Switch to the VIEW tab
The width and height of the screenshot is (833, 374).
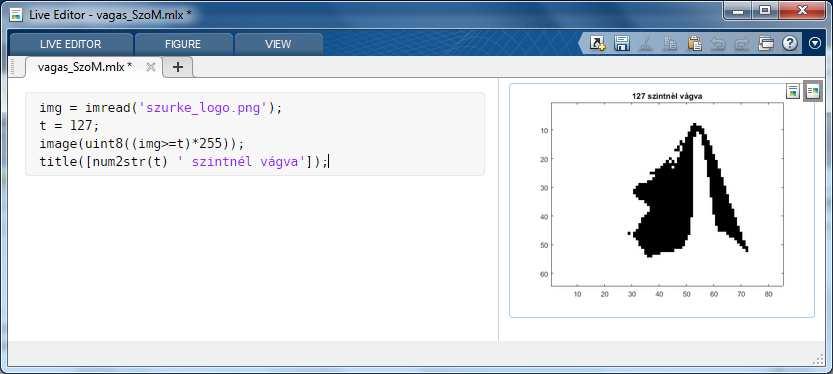click(x=278, y=44)
